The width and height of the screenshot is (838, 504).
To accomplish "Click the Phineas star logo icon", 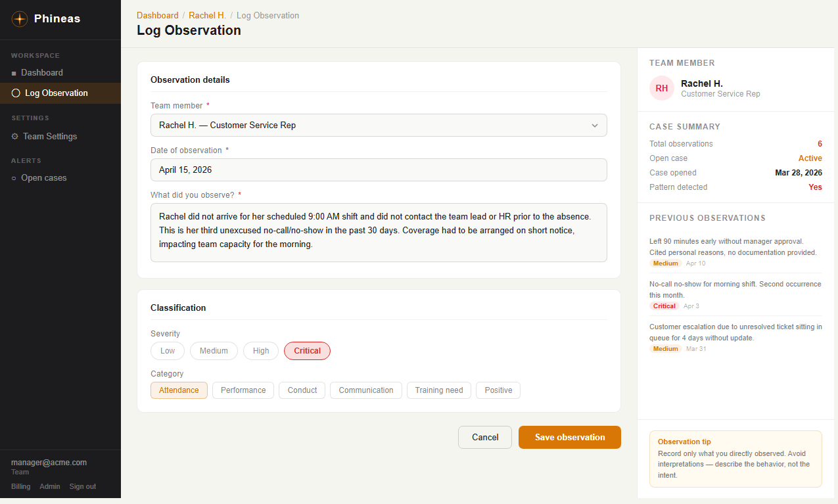I will click(20, 19).
